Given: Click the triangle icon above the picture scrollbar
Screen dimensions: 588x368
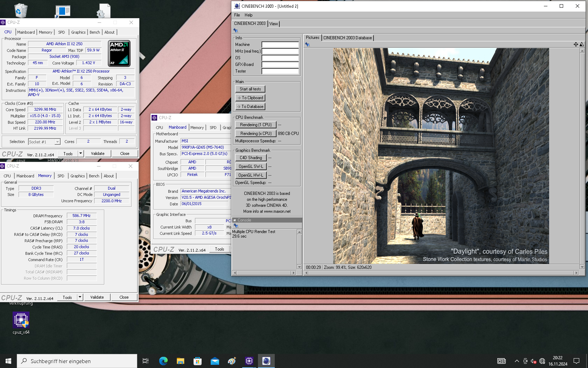Looking at the screenshot, I should [582, 45].
